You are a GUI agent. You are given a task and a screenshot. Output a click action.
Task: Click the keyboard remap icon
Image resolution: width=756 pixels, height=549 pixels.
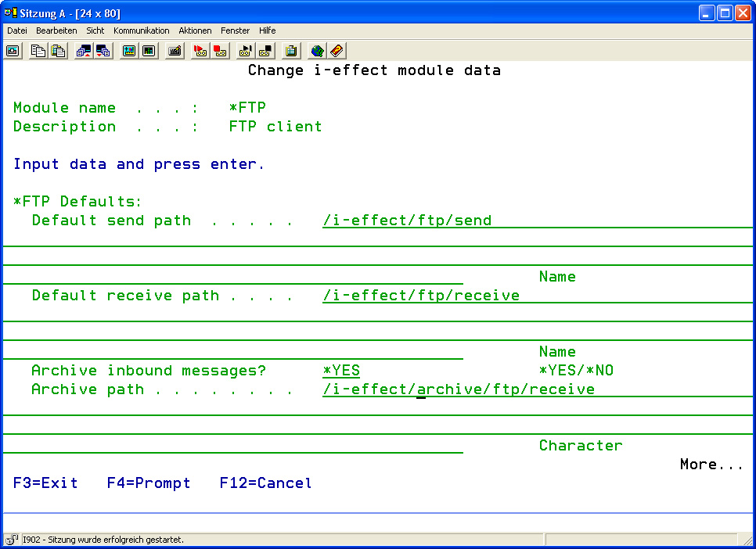click(x=175, y=51)
